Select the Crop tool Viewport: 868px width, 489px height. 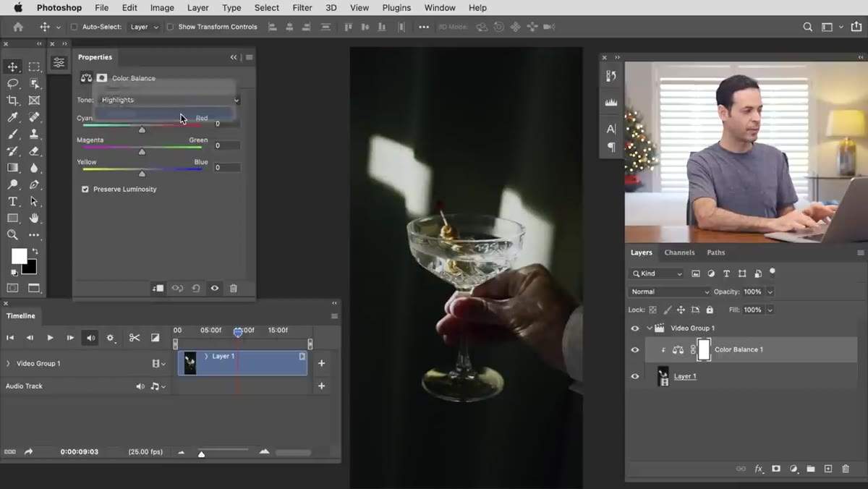12,101
